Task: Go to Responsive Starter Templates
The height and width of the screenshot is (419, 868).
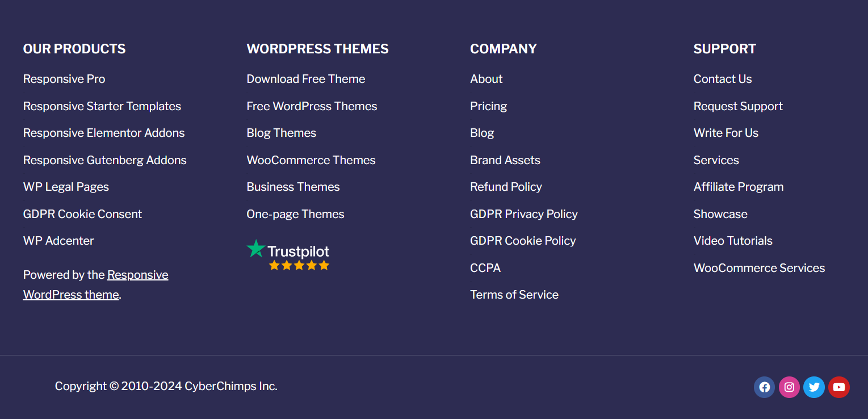Action: (x=102, y=106)
